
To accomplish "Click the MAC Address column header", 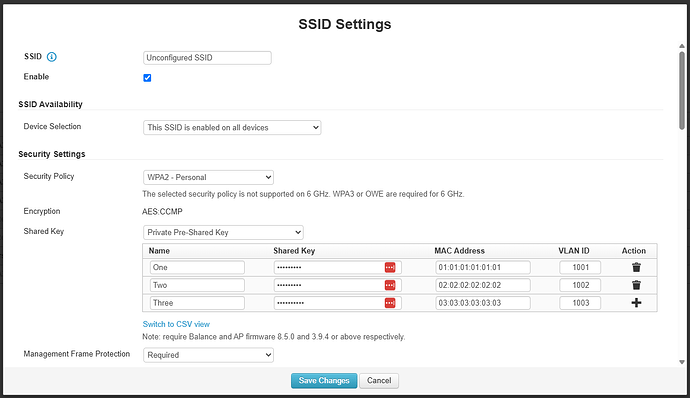I will coord(459,251).
